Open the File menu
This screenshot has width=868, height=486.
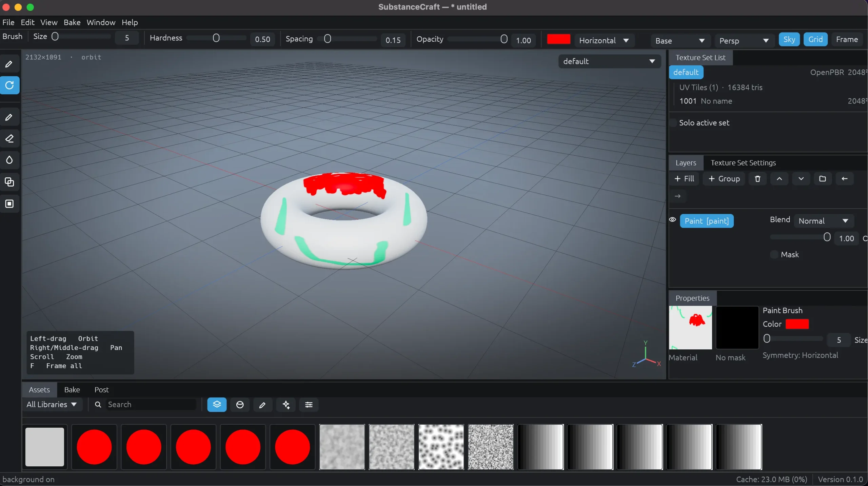tap(8, 22)
